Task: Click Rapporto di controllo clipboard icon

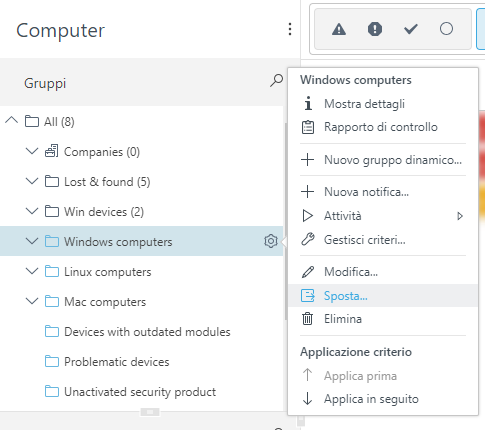Action: [x=308, y=127]
